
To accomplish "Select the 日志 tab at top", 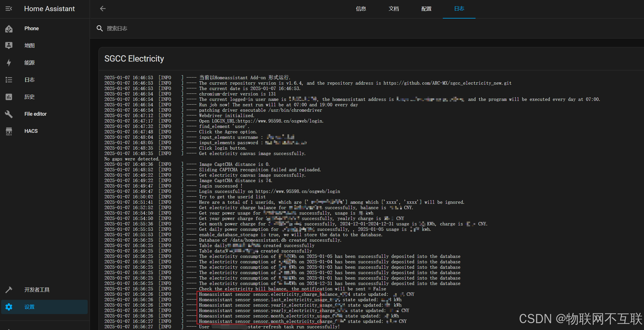I will pyautogui.click(x=459, y=9).
